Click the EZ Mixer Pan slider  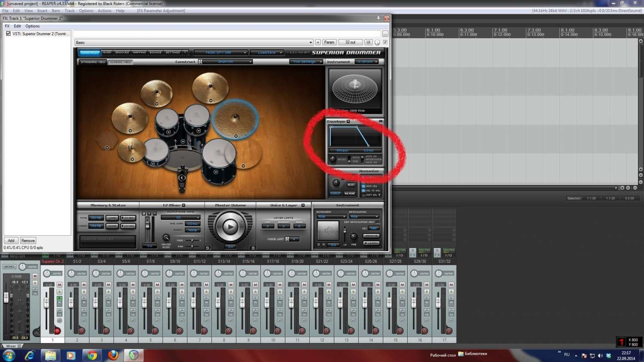pos(191,246)
